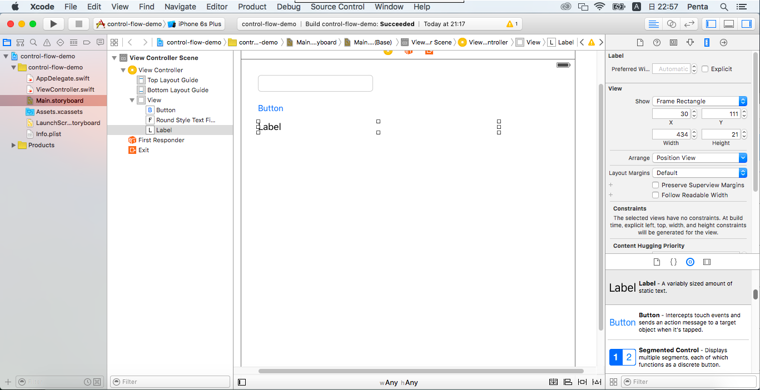Collapse the control-flow-demo project root
760x390 pixels.
pos(6,56)
